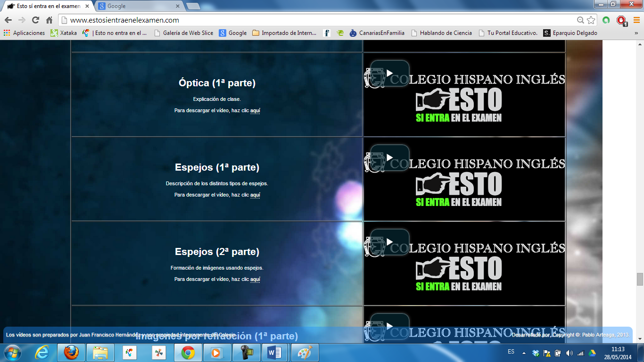Open a new browser tab
This screenshot has width=644, height=362.
(193, 6)
